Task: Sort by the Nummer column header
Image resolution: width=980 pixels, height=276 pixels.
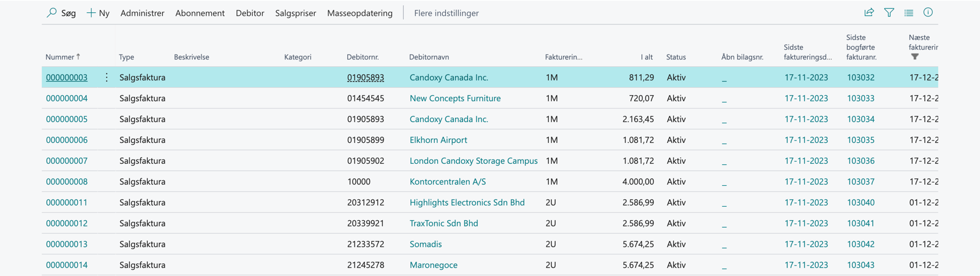Action: tap(60, 57)
